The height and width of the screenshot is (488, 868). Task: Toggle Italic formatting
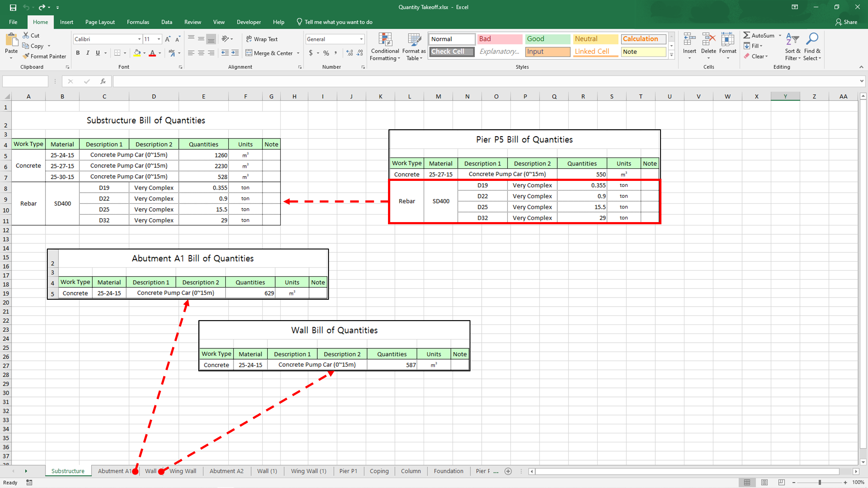(x=88, y=53)
